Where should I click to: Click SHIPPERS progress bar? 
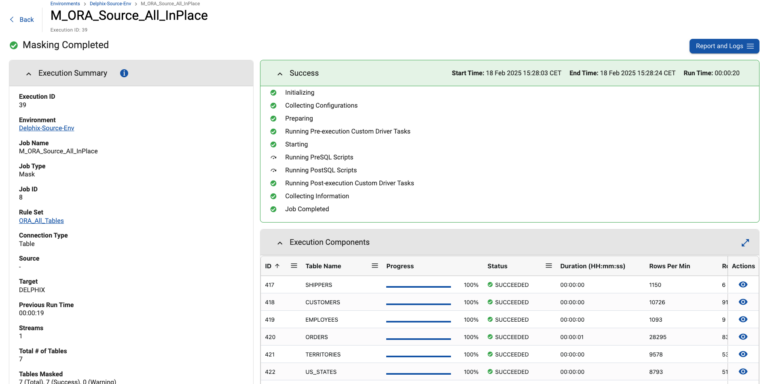(x=418, y=287)
